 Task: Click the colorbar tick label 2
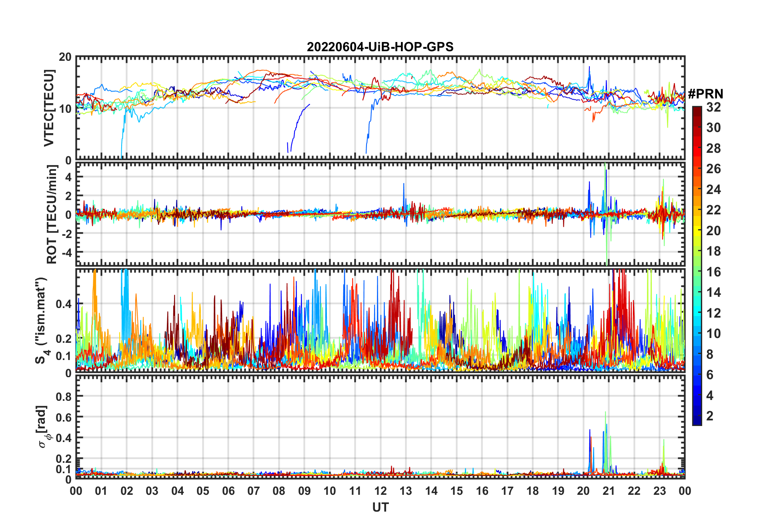click(710, 416)
